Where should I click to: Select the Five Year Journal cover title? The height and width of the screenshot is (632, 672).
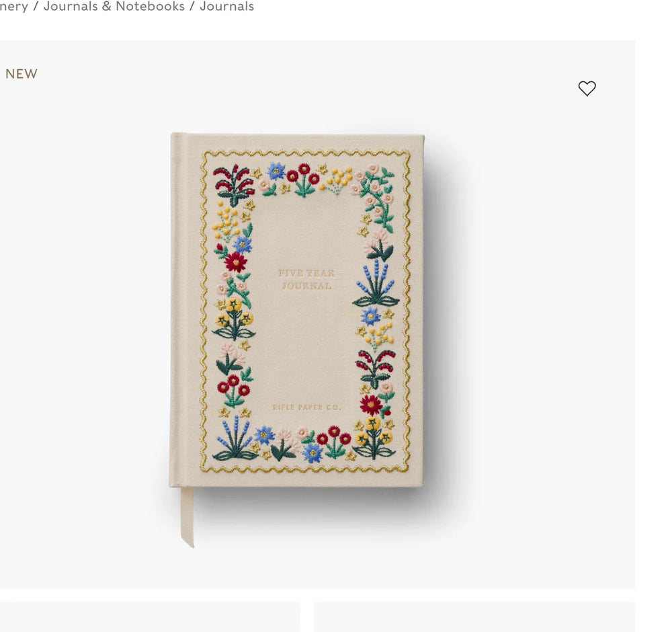(306, 279)
